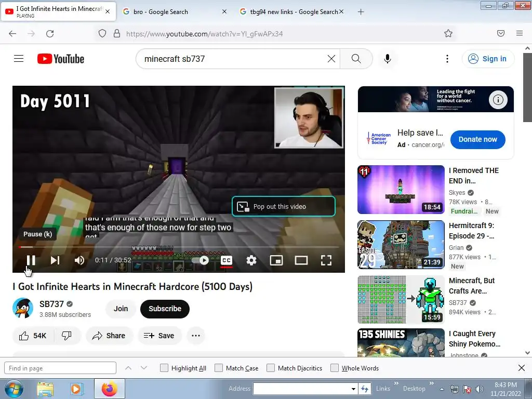The height and width of the screenshot is (399, 532).
Task: Click Grian channel name
Action: click(456, 248)
